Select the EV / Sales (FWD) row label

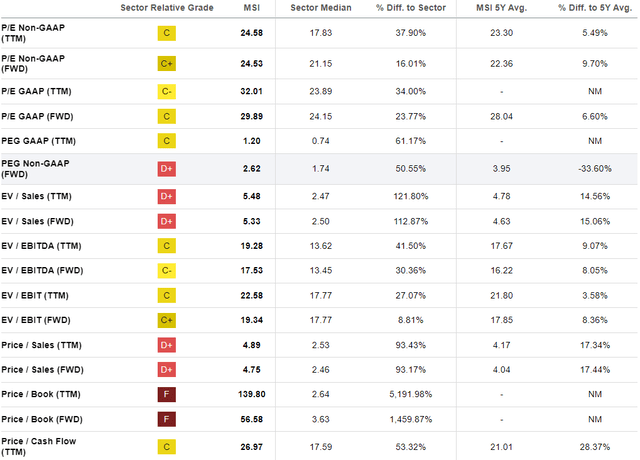point(38,221)
